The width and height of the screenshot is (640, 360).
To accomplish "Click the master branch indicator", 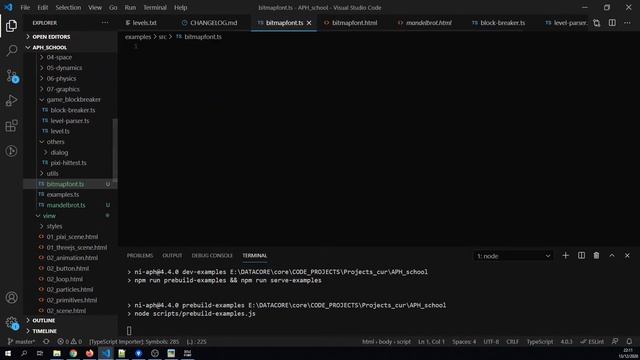I will [21, 342].
